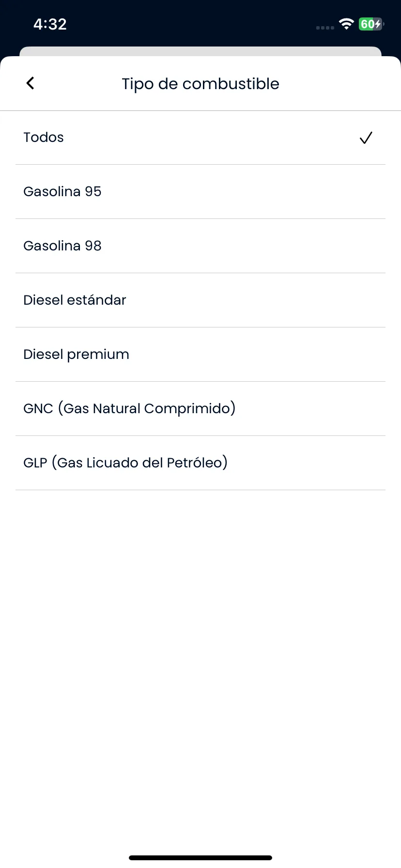Select Diesel estándar option

pyautogui.click(x=200, y=300)
